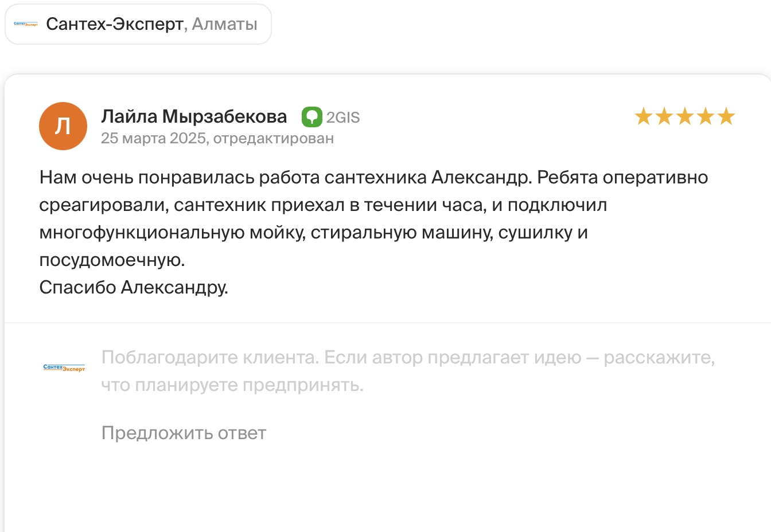The width and height of the screenshot is (771, 532).
Task: Click the line Спасибо Александру
Action: pos(134,287)
